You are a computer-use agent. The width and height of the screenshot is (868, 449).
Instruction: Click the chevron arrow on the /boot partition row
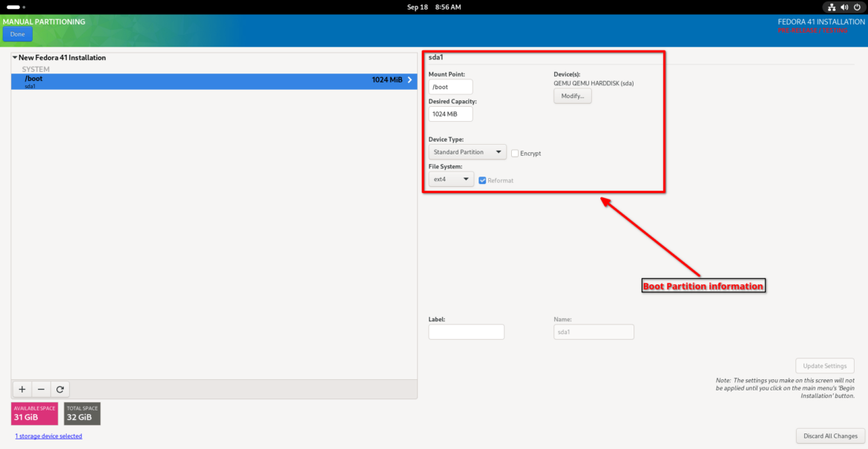410,79
